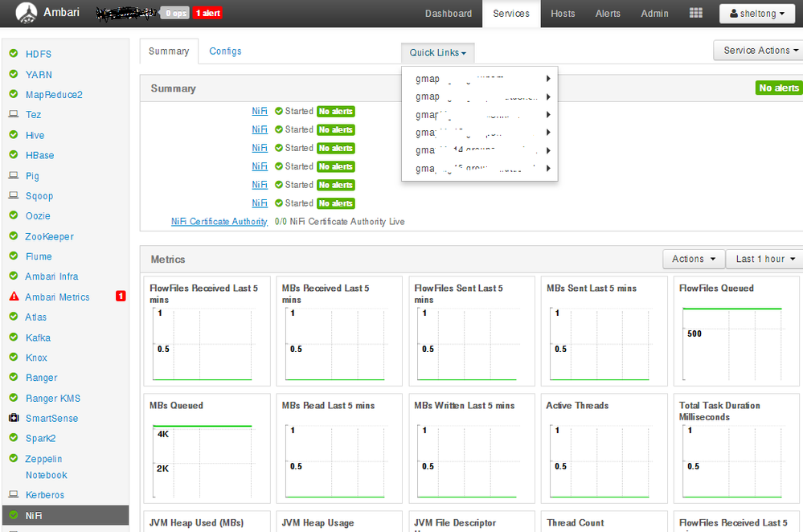
Task: Open the views grid icon
Action: coord(696,14)
